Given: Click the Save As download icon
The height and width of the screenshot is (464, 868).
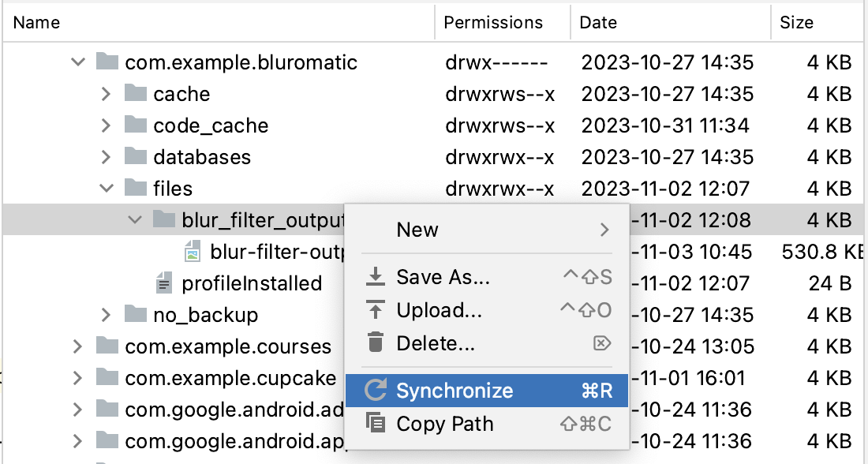Looking at the screenshot, I should [376, 277].
